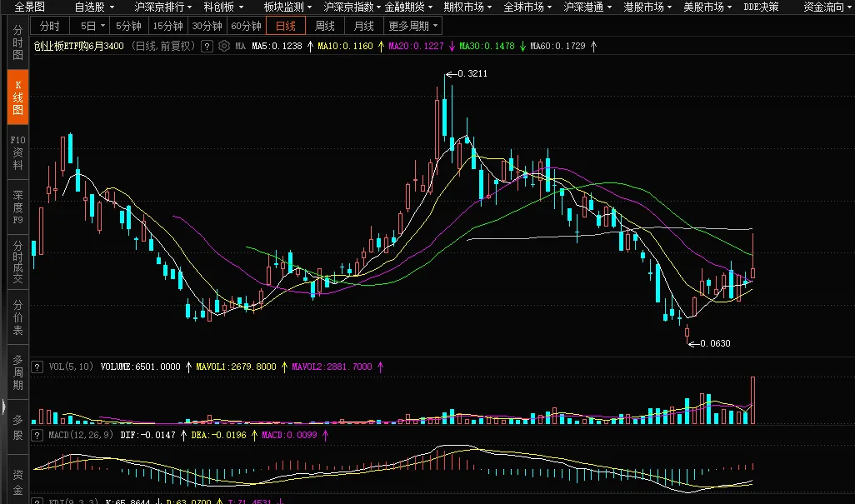Click the MACD panel help icon
Screen dimensions: 855x504
coord(37,436)
